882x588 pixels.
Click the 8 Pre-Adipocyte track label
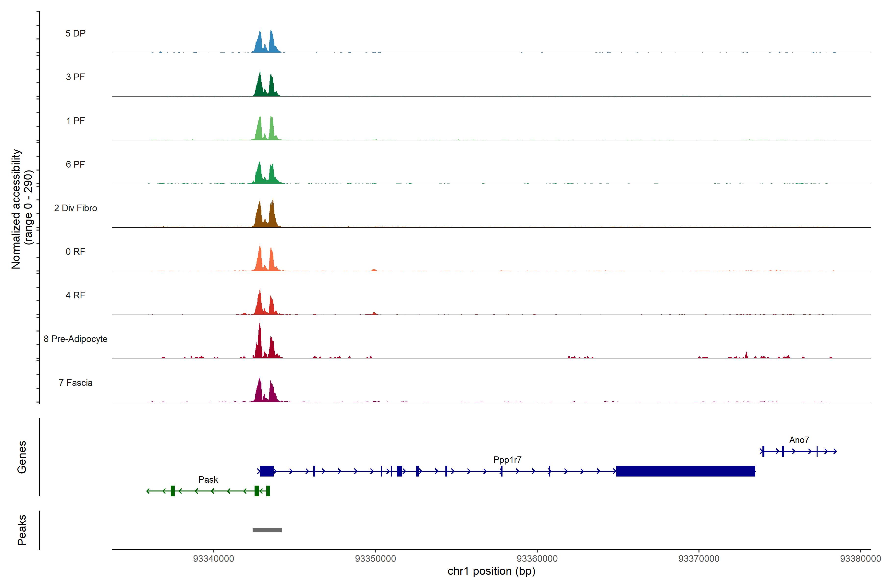click(75, 339)
